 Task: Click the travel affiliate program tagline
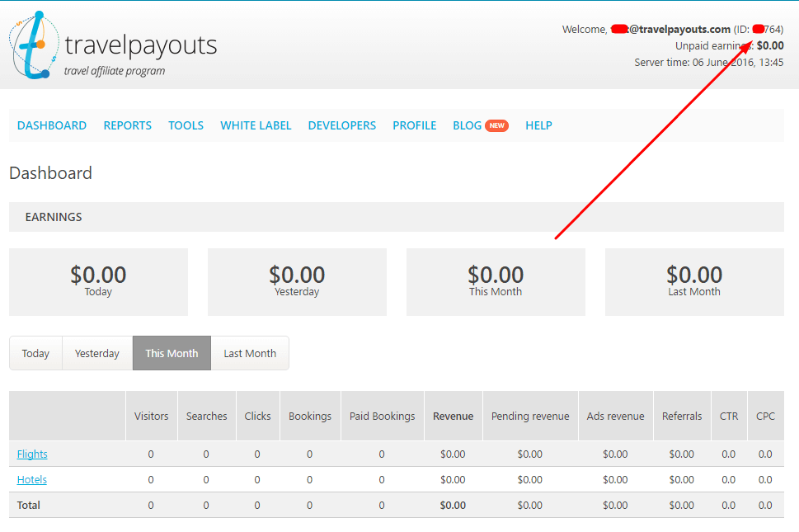[x=115, y=71]
